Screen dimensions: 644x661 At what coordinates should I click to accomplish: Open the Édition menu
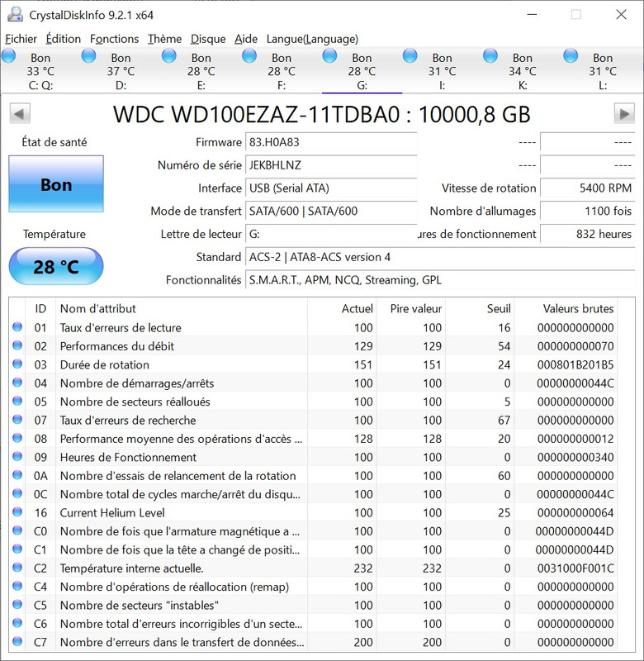(64, 39)
